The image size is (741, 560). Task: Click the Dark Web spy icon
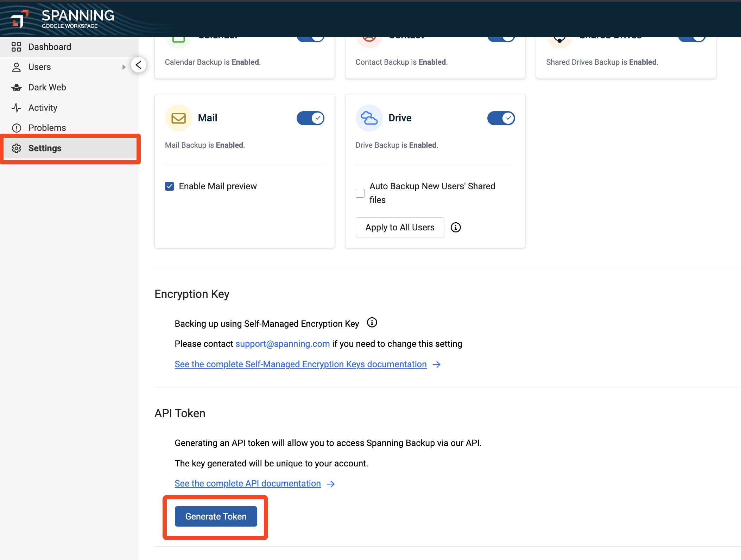click(16, 88)
